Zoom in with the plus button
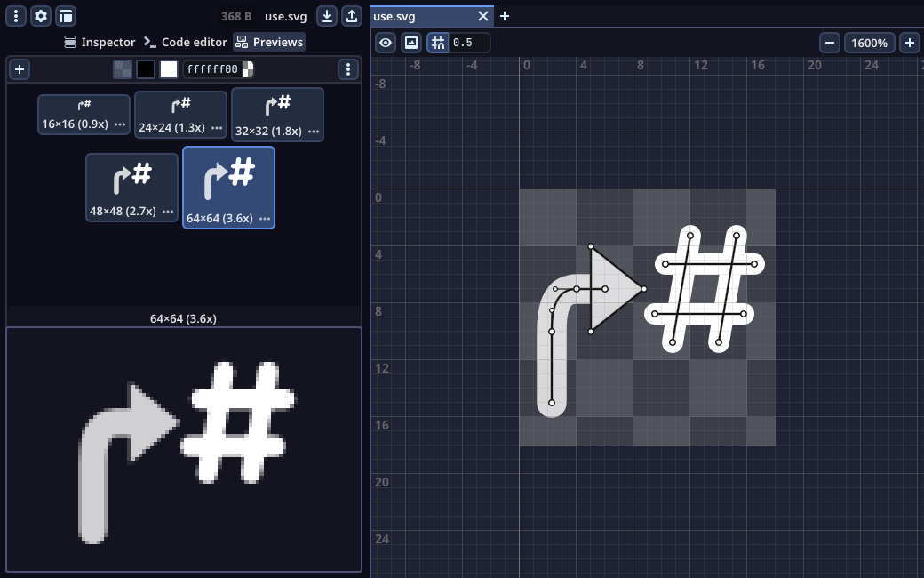924x578 pixels. coord(910,43)
